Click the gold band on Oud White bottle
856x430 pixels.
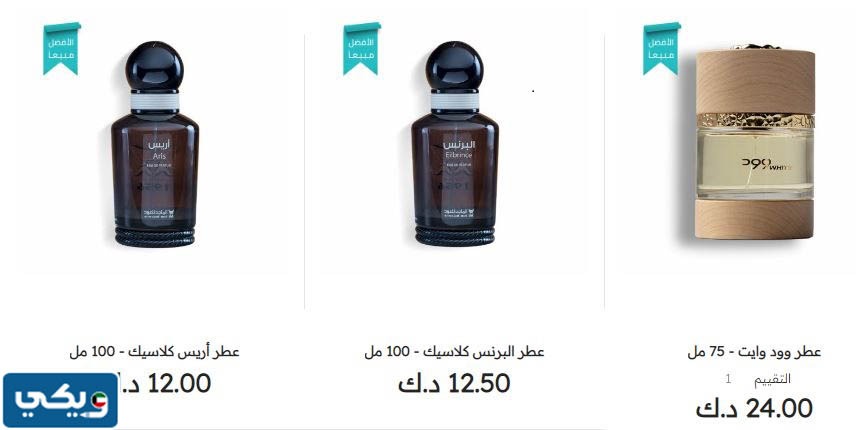[756, 120]
